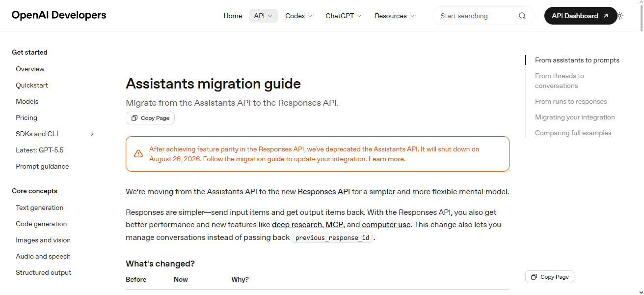Jump to From assistants to prompts
Image resolution: width=644 pixels, height=295 pixels.
pos(577,60)
